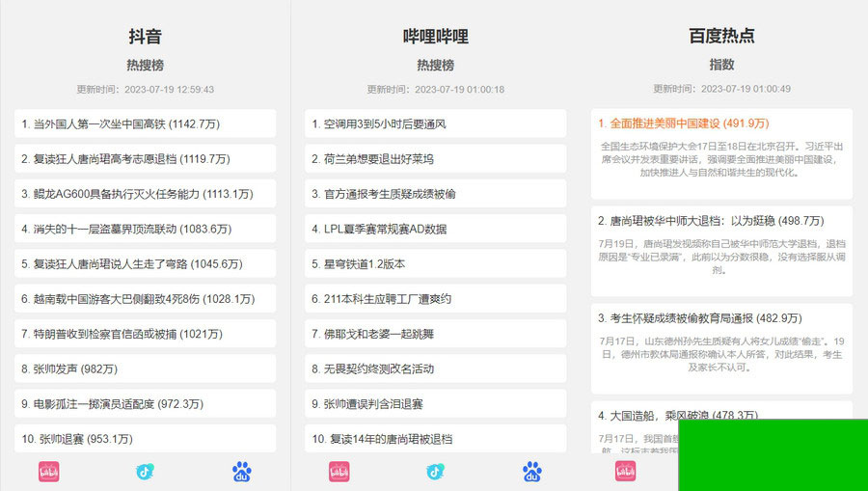This screenshot has height=491, width=868.
Task: Open Douyin item 1 about foreigners riding high-speed rail
Action: 145,123
